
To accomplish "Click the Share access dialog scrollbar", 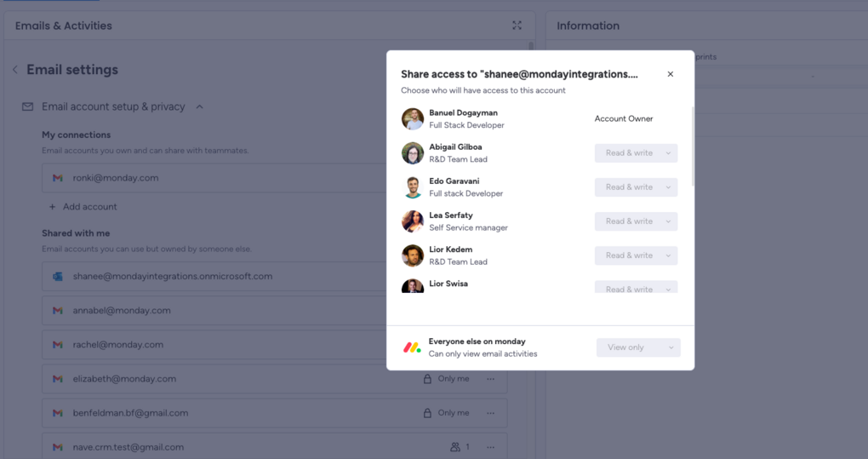I will click(693, 146).
